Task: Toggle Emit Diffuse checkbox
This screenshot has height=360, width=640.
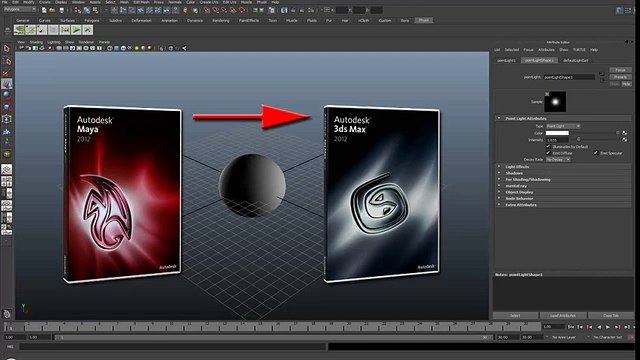Action: [549, 153]
